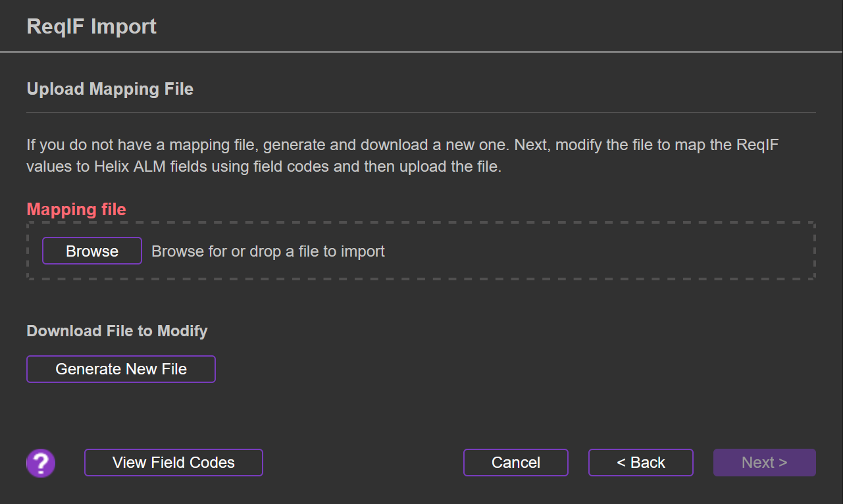Click the ReqIF Import dialog title

(91, 26)
